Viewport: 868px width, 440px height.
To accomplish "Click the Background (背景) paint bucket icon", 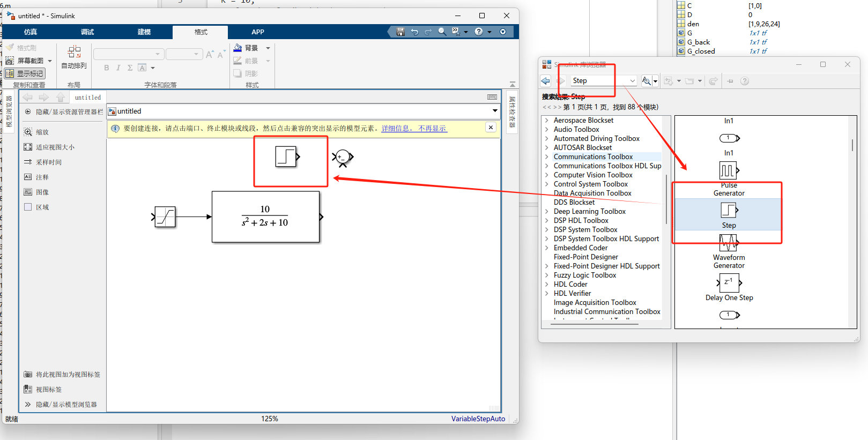I will [238, 48].
